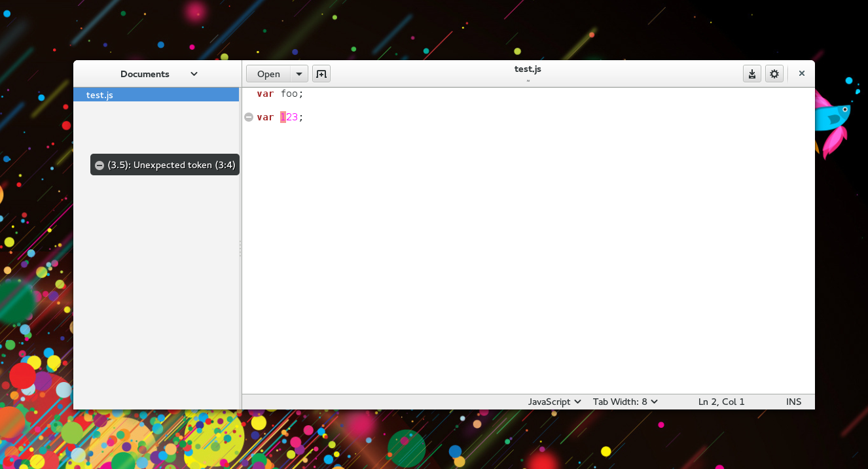Click the error marker beside line 2
Screen dimensions: 868x469
click(249, 116)
